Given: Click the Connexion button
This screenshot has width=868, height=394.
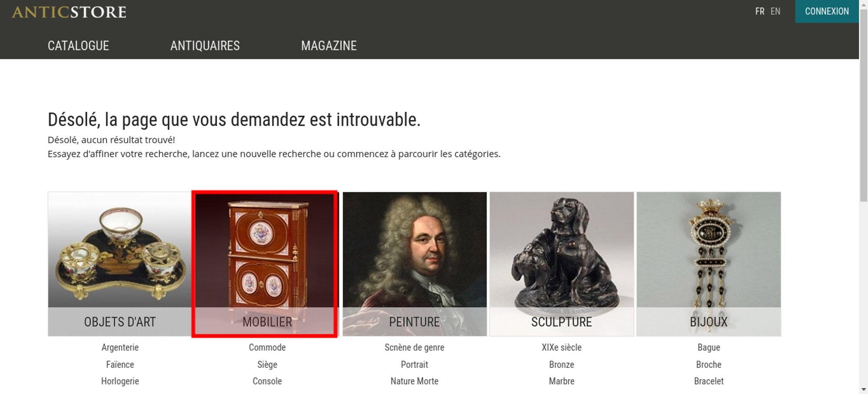Looking at the screenshot, I should 827,11.
